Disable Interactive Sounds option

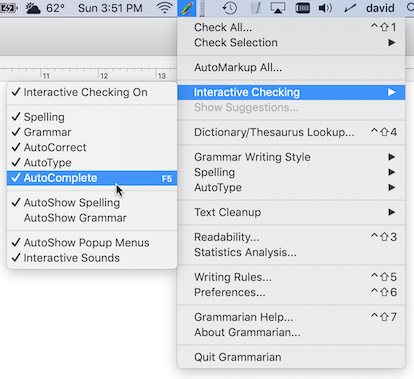click(92, 258)
